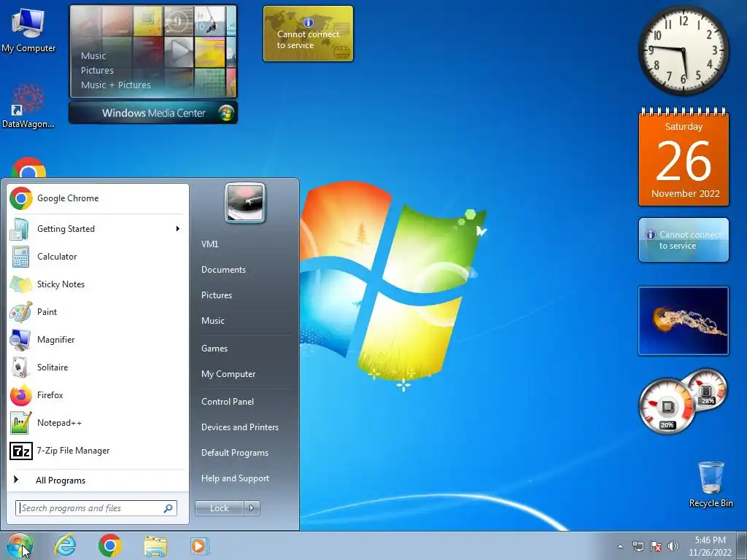The image size is (747, 560).
Task: Select Music in Media Center gadget
Action: pyautogui.click(x=93, y=55)
